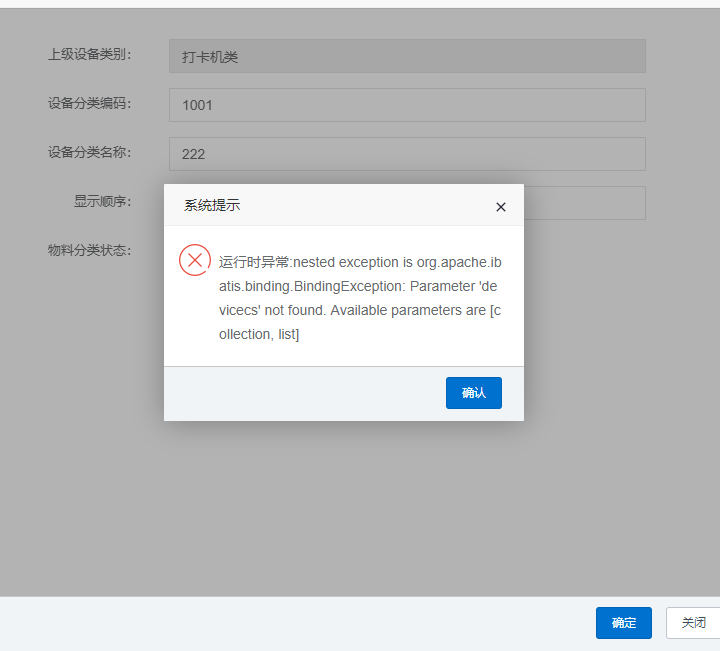Click the red error circle icon
Image resolution: width=720 pixels, height=651 pixels.
(195, 260)
